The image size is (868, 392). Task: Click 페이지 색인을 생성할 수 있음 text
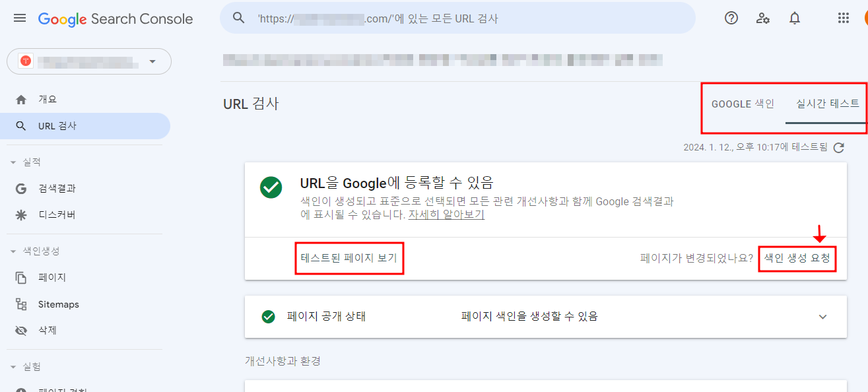[x=529, y=317]
